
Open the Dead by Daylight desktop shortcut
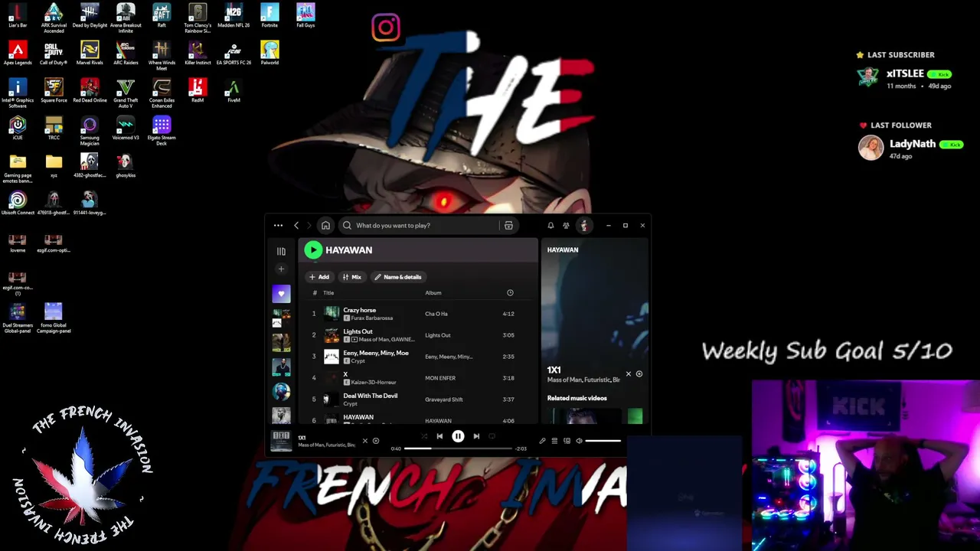[90, 15]
